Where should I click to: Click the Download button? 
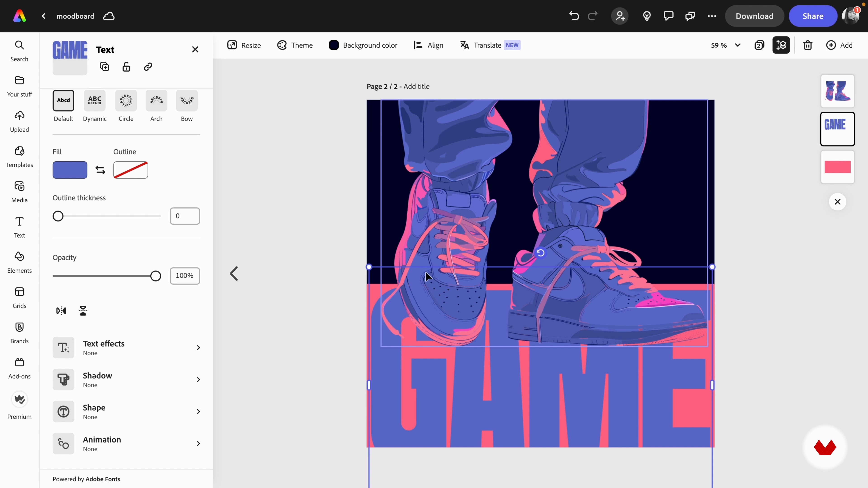(754, 16)
